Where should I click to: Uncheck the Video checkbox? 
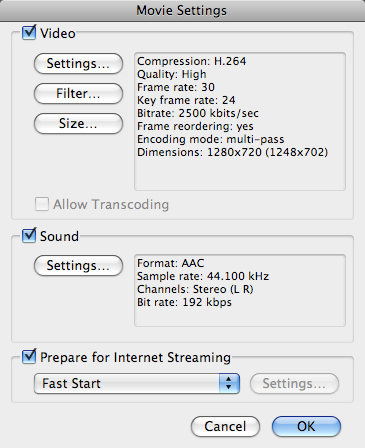point(29,33)
